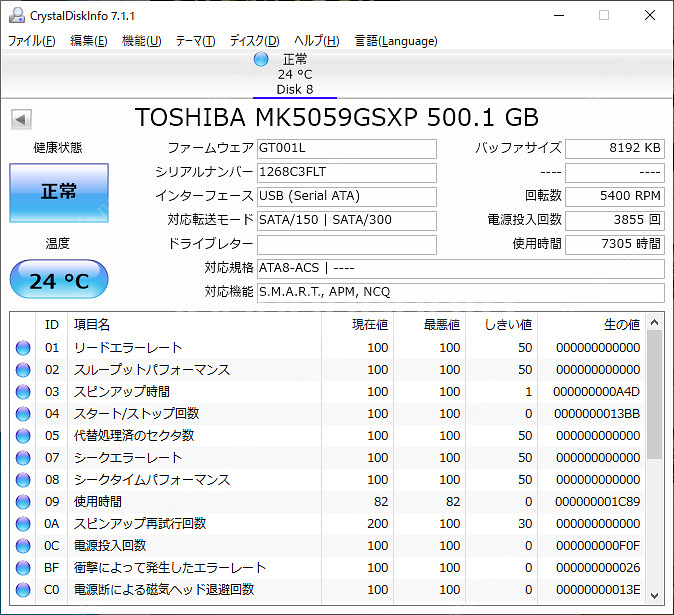674x615 pixels.
Task: Click the しきい値 column header
Action: [509, 324]
